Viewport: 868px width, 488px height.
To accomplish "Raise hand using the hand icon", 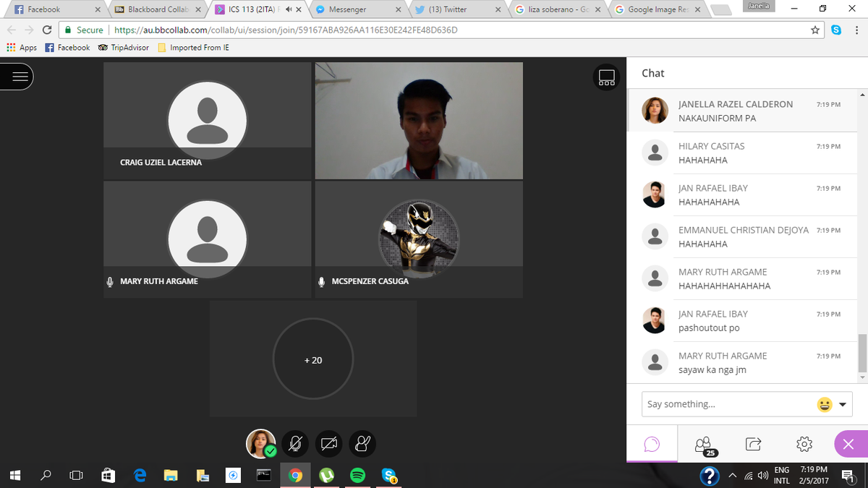I will point(362,444).
